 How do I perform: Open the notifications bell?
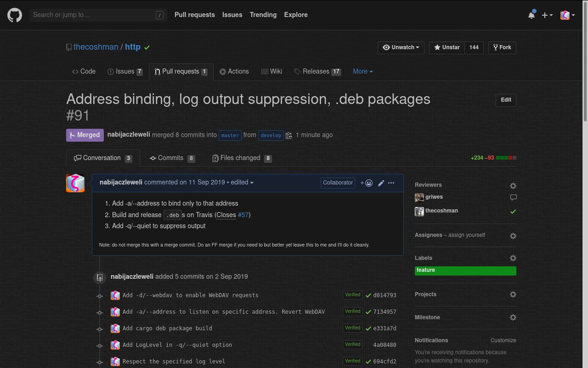pos(531,15)
